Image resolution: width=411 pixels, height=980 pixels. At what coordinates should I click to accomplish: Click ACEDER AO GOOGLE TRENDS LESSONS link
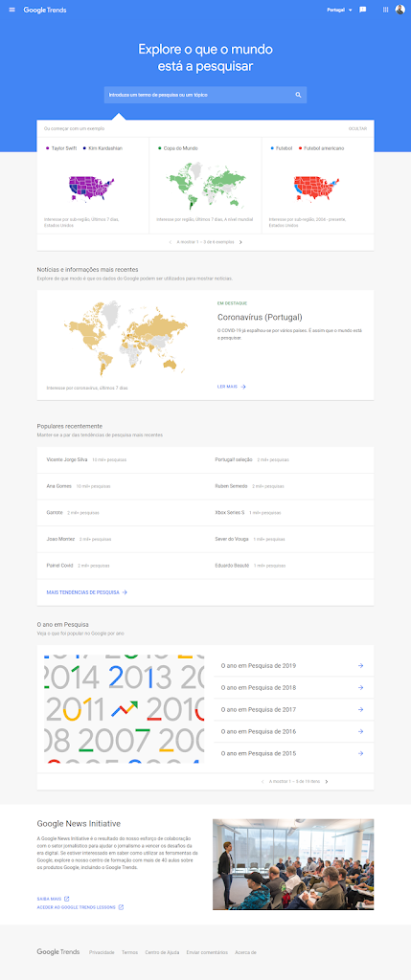[x=80, y=907]
